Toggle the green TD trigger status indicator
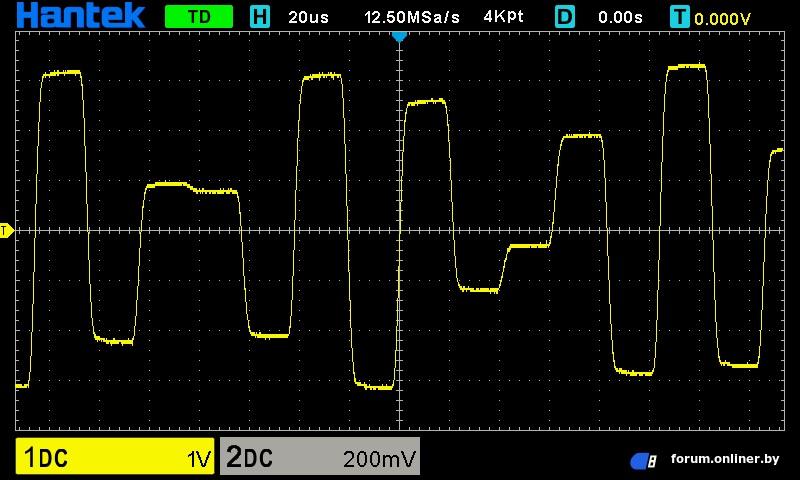 click(x=198, y=17)
